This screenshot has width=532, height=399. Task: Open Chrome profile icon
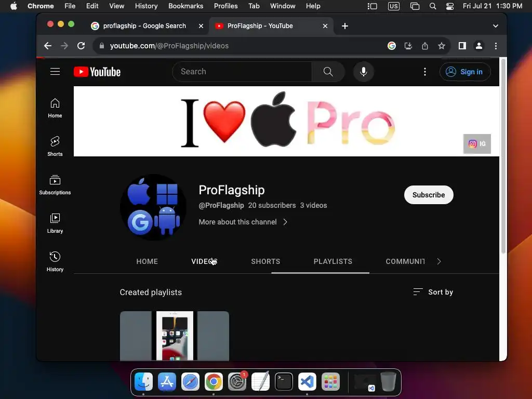click(x=478, y=46)
